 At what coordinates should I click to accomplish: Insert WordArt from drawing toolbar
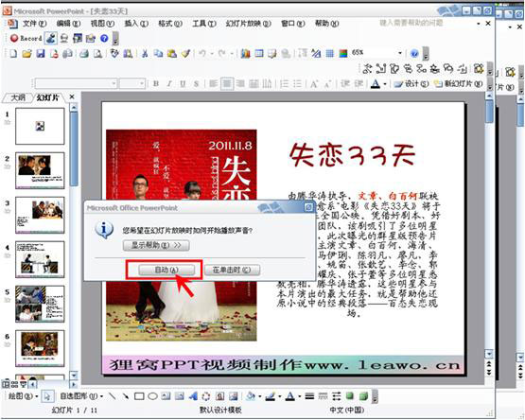click(193, 396)
